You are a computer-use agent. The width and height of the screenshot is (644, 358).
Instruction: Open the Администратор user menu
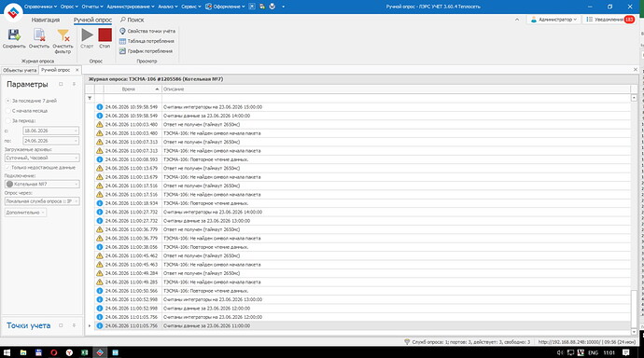(553, 20)
